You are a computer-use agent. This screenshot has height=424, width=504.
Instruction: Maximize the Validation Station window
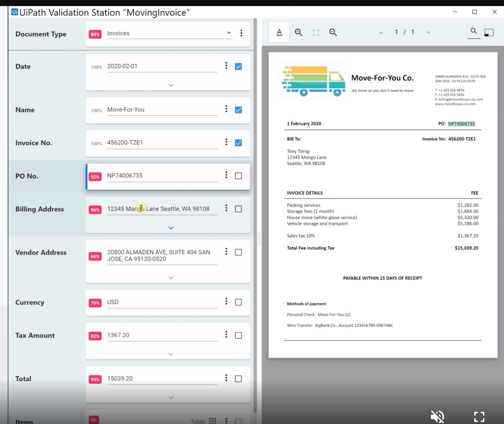coord(474,12)
